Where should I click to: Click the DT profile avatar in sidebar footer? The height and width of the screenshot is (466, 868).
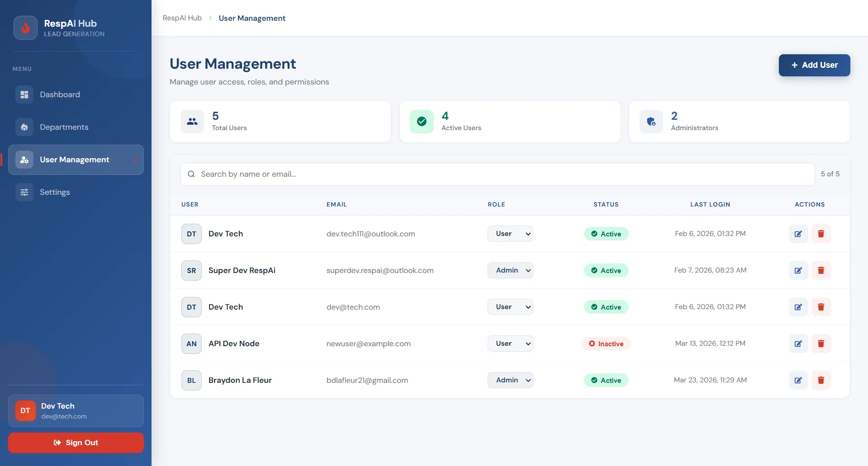[x=25, y=411]
